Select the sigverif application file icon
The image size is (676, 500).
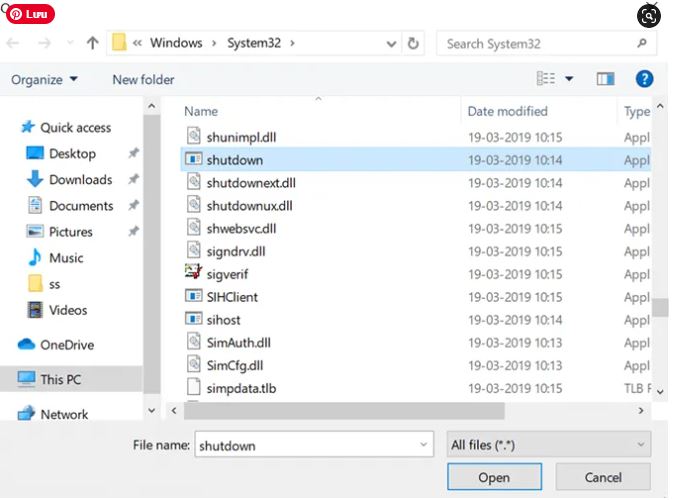(194, 272)
